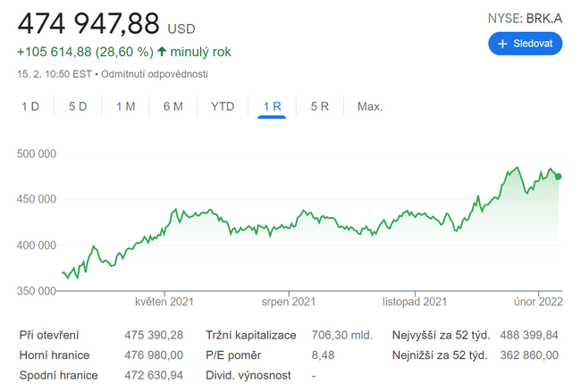
Task: Click the green upward arrow next to the percentage change
Action: pyautogui.click(x=162, y=52)
